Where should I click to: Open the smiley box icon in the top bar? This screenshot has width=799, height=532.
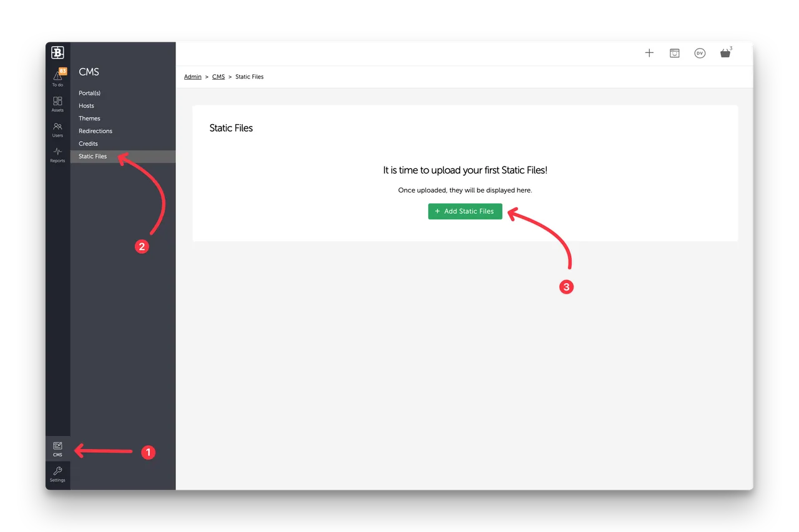tap(674, 53)
